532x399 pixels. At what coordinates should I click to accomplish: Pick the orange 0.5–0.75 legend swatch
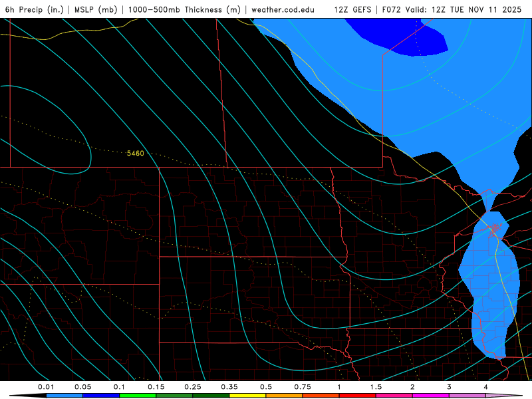(x=285, y=396)
